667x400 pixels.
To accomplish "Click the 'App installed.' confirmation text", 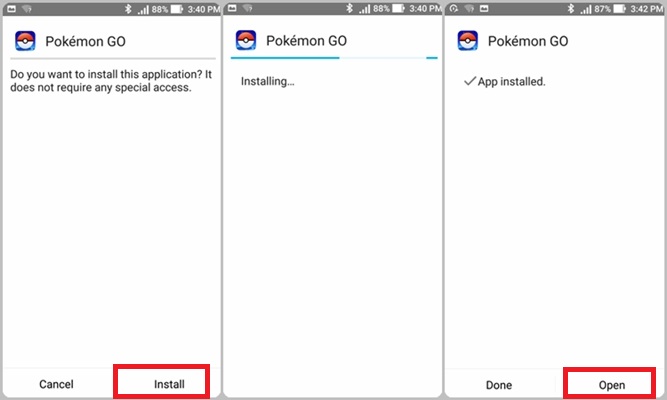I will pos(512,81).
